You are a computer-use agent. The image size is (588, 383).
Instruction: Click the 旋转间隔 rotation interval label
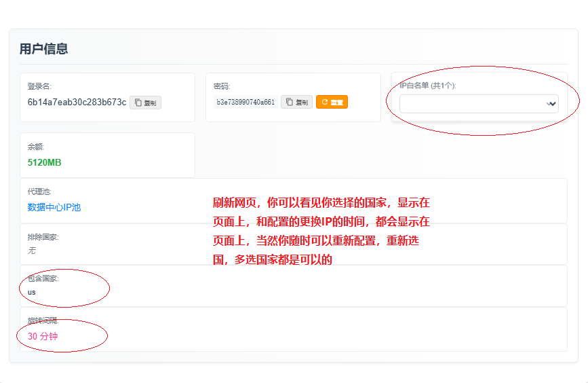pyautogui.click(x=43, y=321)
